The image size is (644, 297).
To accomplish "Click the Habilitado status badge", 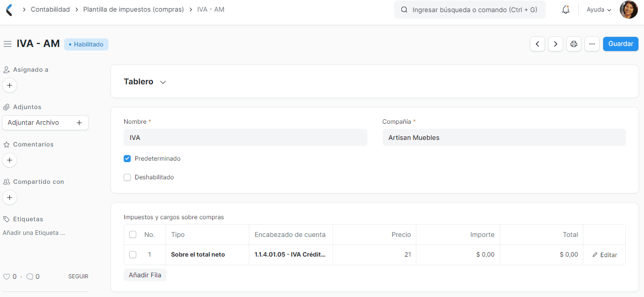I will [86, 44].
